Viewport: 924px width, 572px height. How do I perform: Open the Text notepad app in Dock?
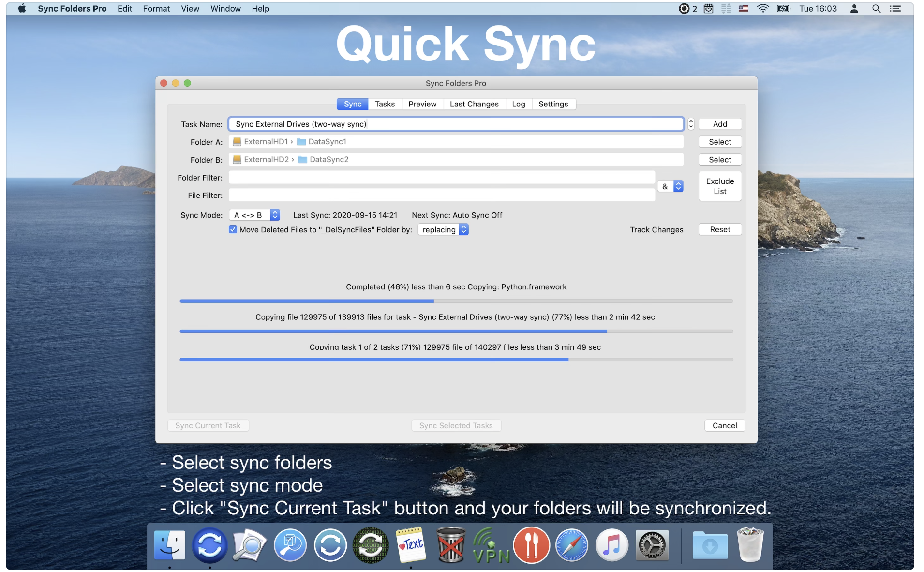[411, 545]
